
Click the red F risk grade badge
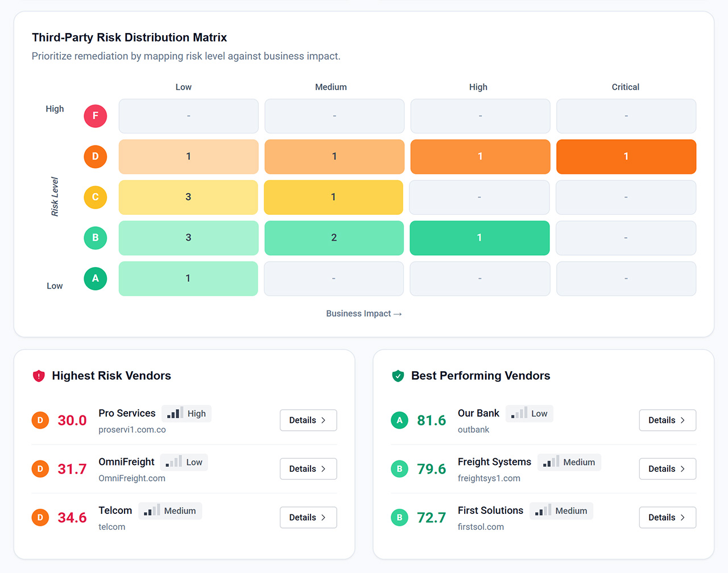(96, 116)
